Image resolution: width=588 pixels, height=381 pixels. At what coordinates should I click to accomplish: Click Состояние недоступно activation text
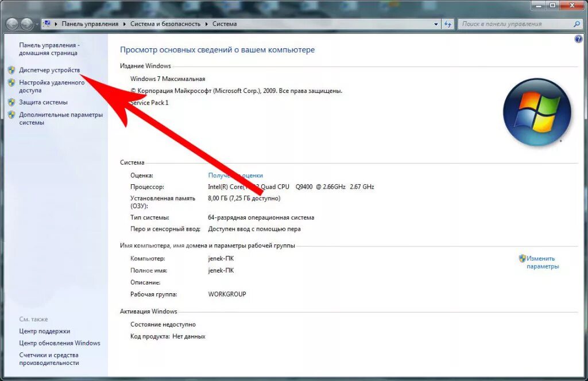point(163,324)
